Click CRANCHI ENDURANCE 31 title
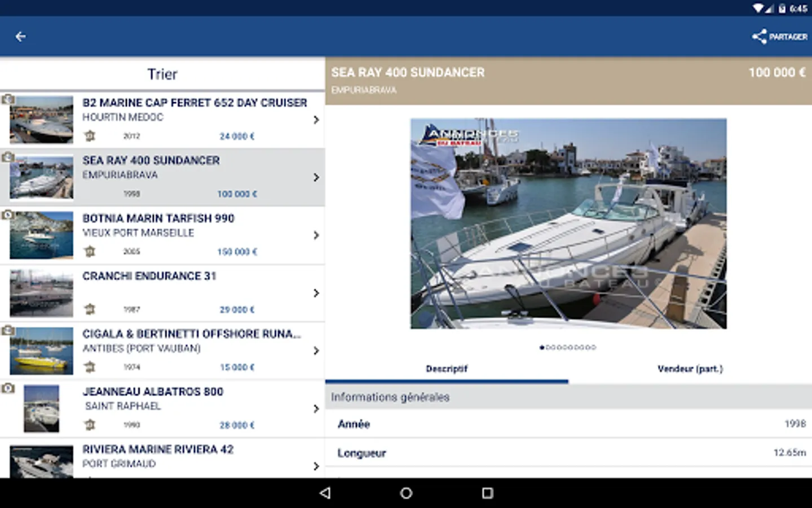Image resolution: width=812 pixels, height=508 pixels. tap(149, 276)
